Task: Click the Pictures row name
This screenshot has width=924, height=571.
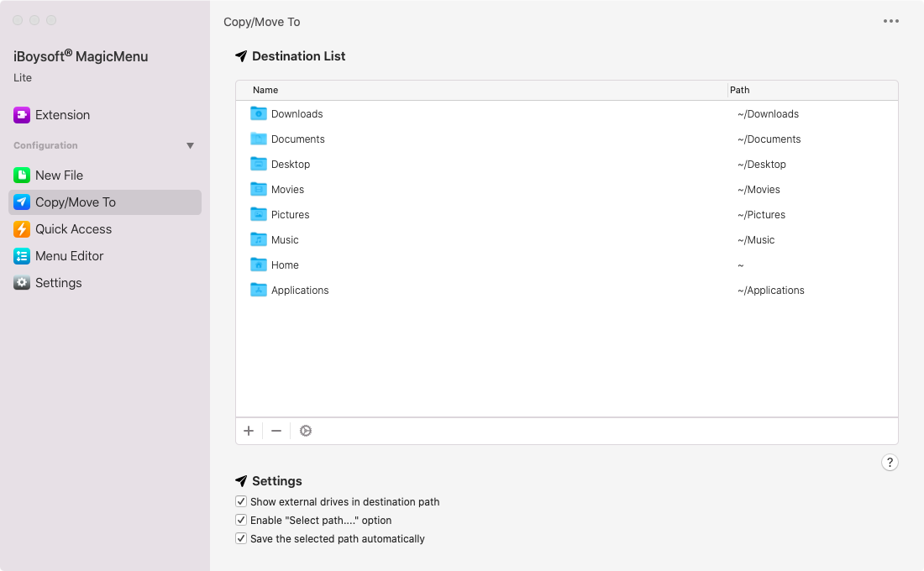Action: (290, 214)
